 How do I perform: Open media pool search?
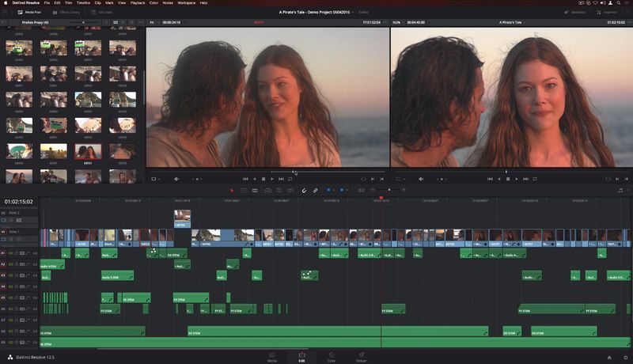[x=131, y=23]
